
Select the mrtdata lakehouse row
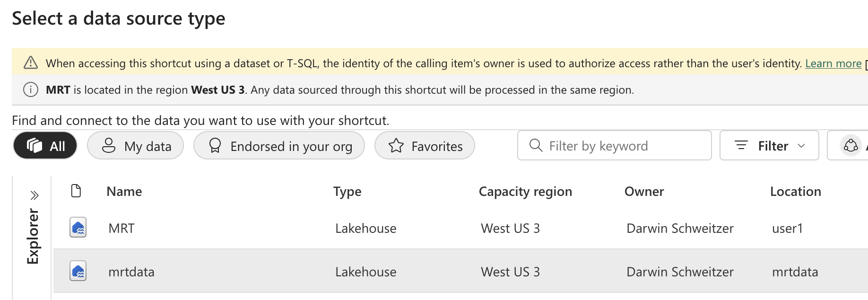click(460, 271)
